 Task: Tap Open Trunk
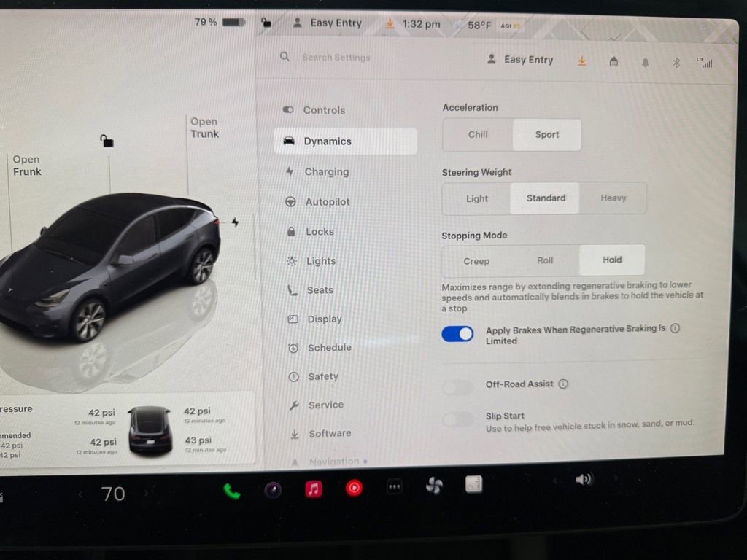coord(204,128)
